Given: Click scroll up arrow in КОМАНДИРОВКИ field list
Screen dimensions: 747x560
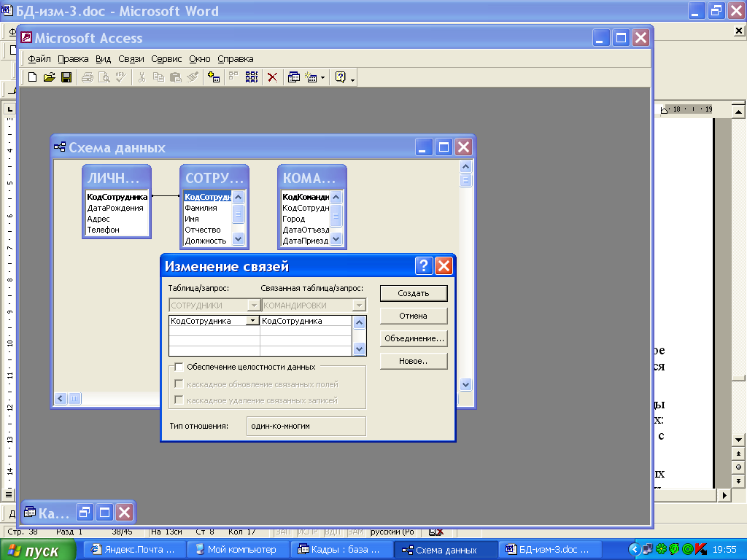Looking at the screenshot, I should click(x=336, y=197).
